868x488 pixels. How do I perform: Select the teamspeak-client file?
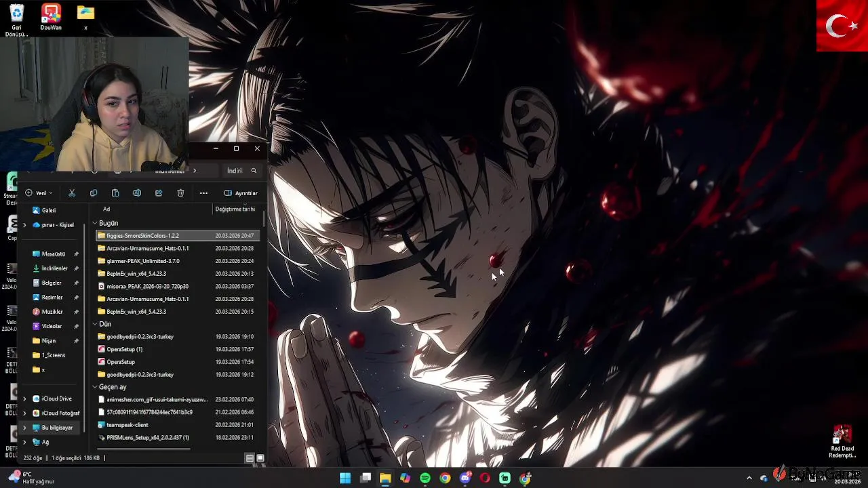pos(178,425)
